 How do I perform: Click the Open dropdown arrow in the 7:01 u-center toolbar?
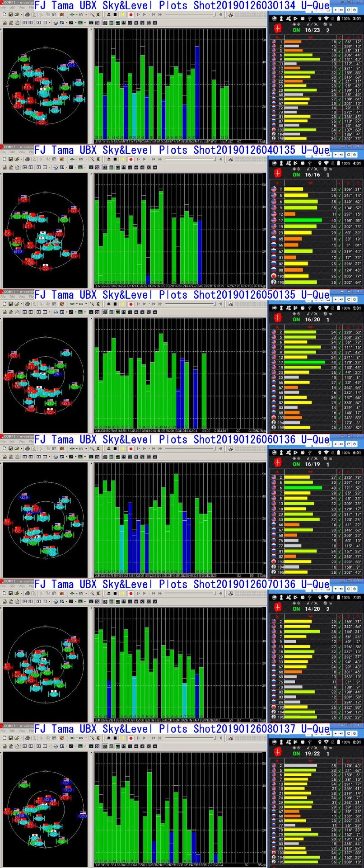pyautogui.click(x=21, y=593)
